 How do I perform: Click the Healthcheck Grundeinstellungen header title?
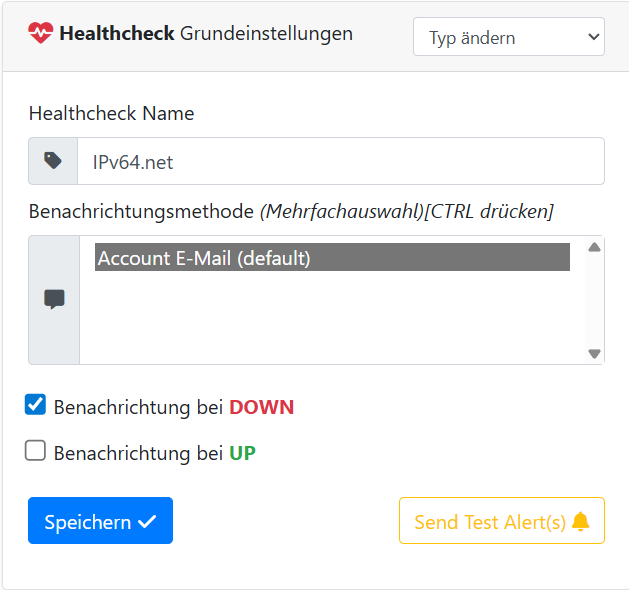[x=205, y=34]
